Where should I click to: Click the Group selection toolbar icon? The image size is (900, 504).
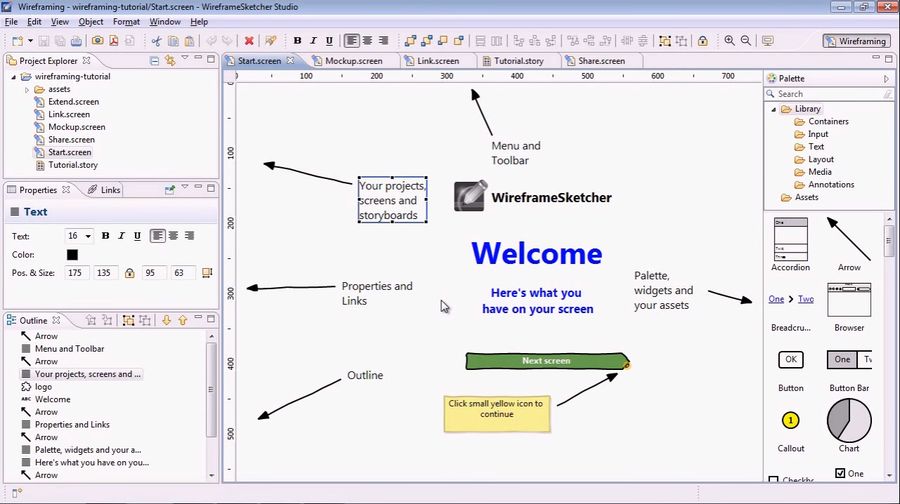pos(665,41)
